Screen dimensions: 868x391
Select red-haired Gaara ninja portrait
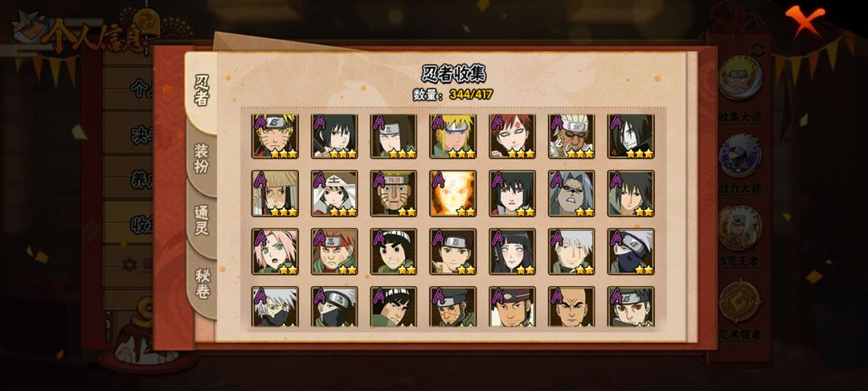click(513, 136)
